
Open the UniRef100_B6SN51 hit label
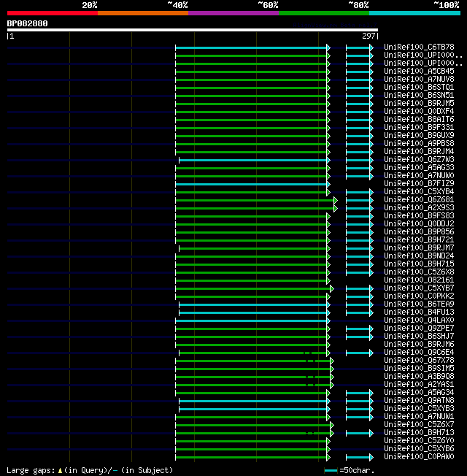point(419,96)
